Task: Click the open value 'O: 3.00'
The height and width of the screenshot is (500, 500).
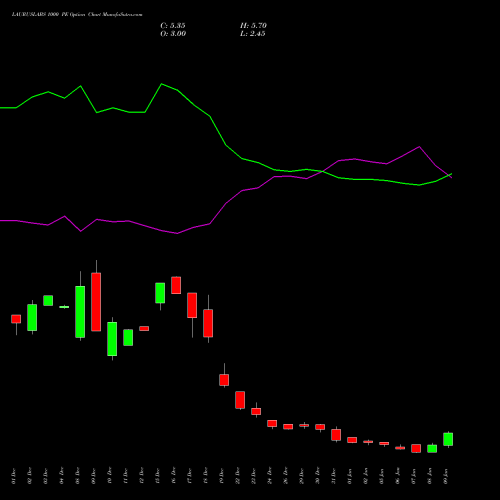Action: (173, 34)
